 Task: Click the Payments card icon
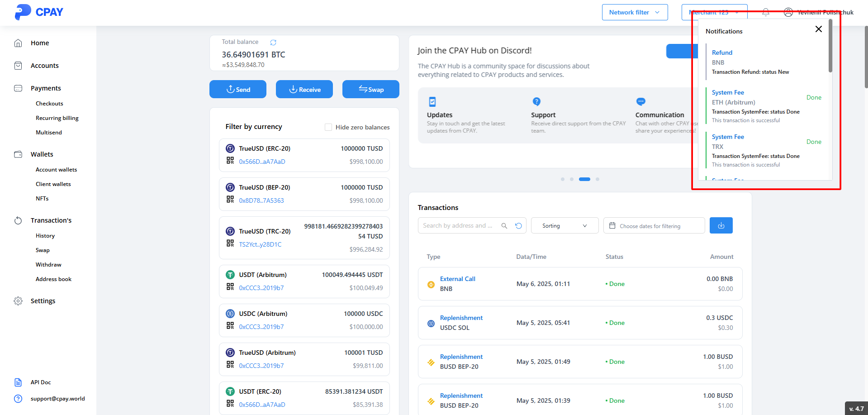[18, 88]
